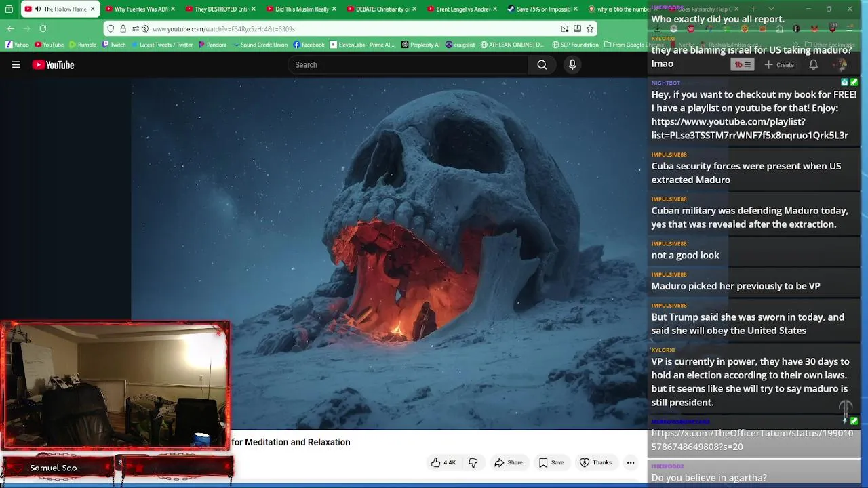Mute the Hollow Flame tab audio
Screen dimensions: 868x488
[x=37, y=9]
